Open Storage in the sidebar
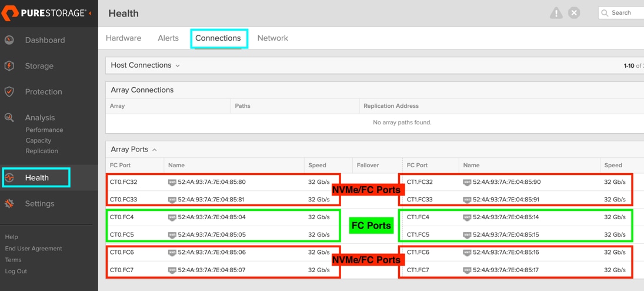The height and width of the screenshot is (291, 644). [39, 66]
